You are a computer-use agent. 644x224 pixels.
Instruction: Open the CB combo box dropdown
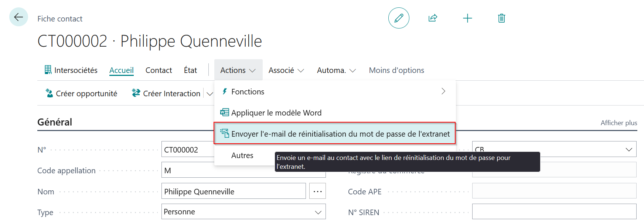pos(628,150)
